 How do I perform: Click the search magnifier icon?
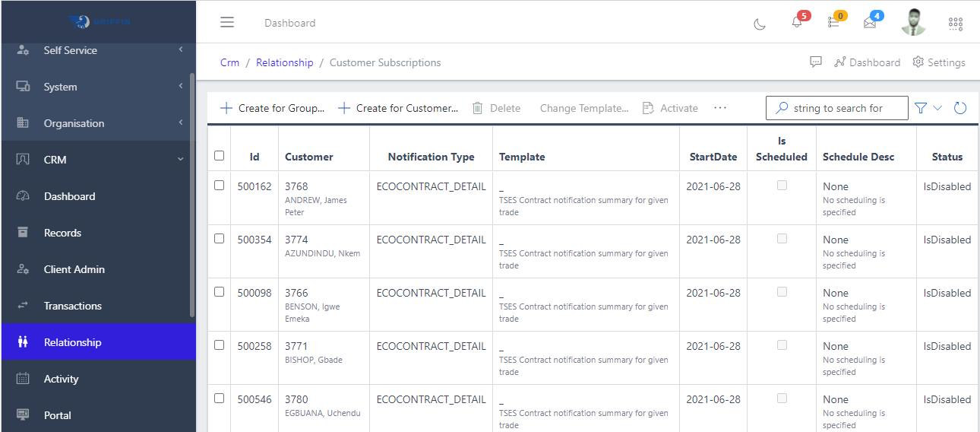(x=782, y=108)
